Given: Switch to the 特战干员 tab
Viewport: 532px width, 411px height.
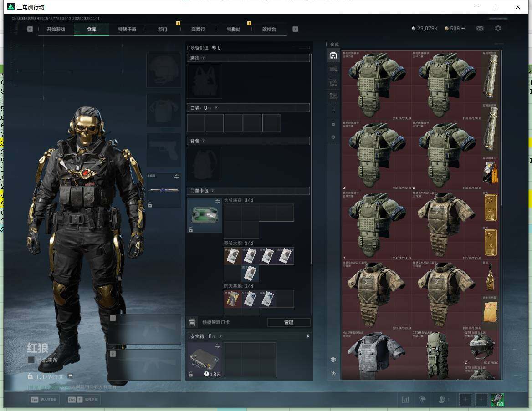Looking at the screenshot, I should tap(127, 29).
